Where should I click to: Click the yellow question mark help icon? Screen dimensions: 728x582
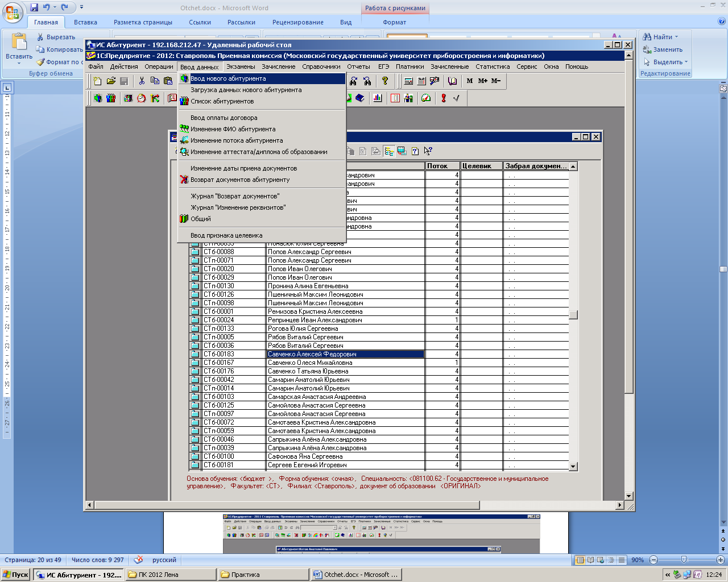point(385,81)
